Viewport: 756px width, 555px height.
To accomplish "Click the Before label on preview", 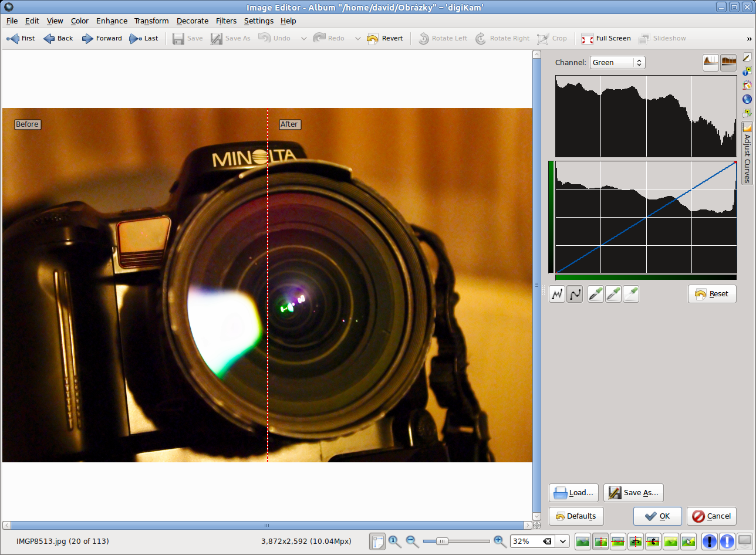I will point(27,124).
